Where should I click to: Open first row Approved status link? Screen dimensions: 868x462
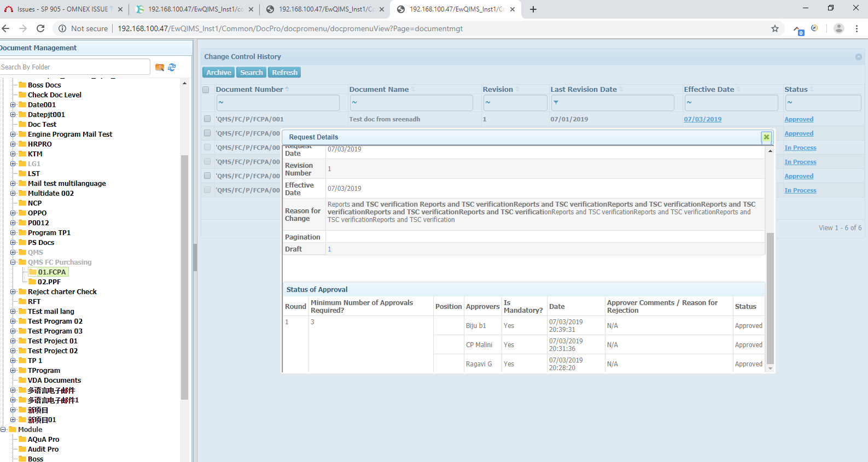799,119
